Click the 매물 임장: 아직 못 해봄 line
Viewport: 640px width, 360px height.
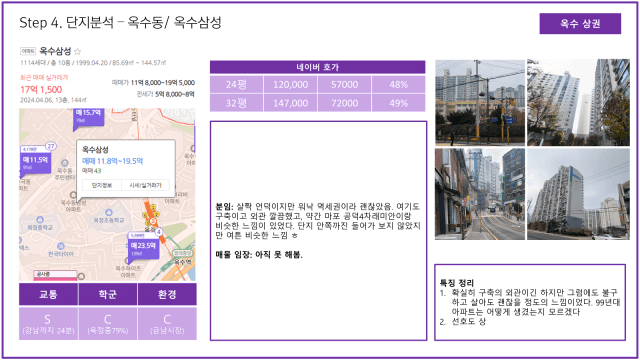click(x=259, y=255)
